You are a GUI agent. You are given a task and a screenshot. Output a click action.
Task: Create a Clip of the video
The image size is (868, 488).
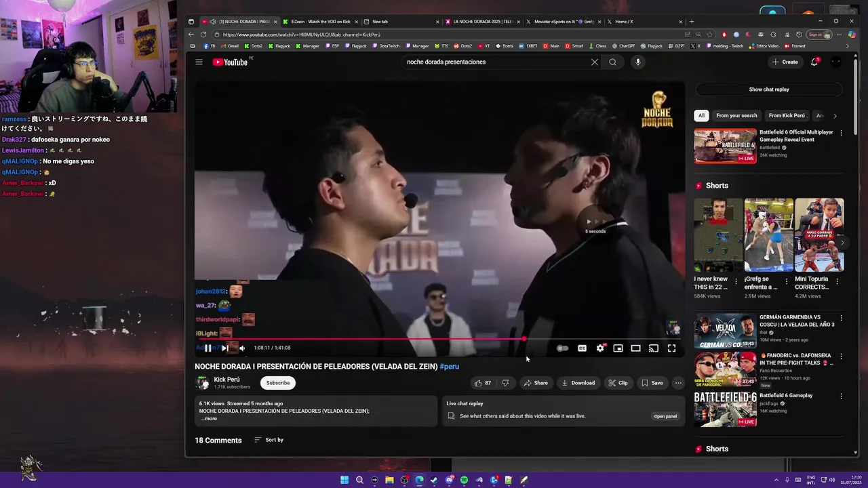618,383
